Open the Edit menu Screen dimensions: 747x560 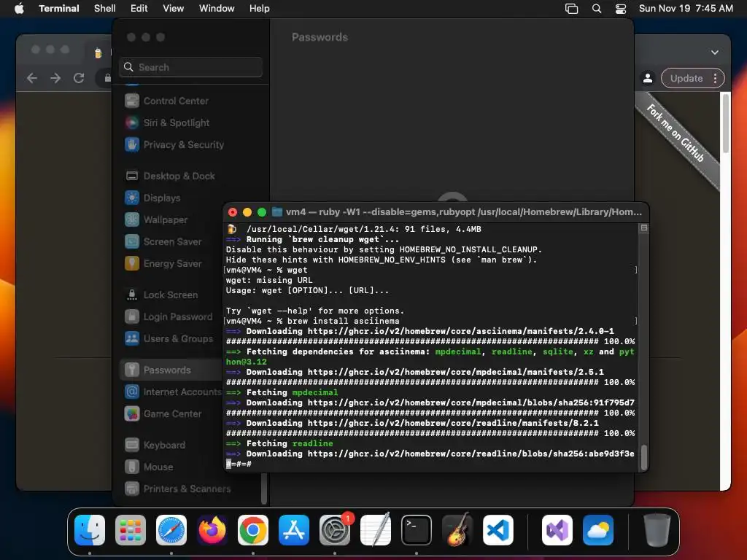click(x=139, y=8)
